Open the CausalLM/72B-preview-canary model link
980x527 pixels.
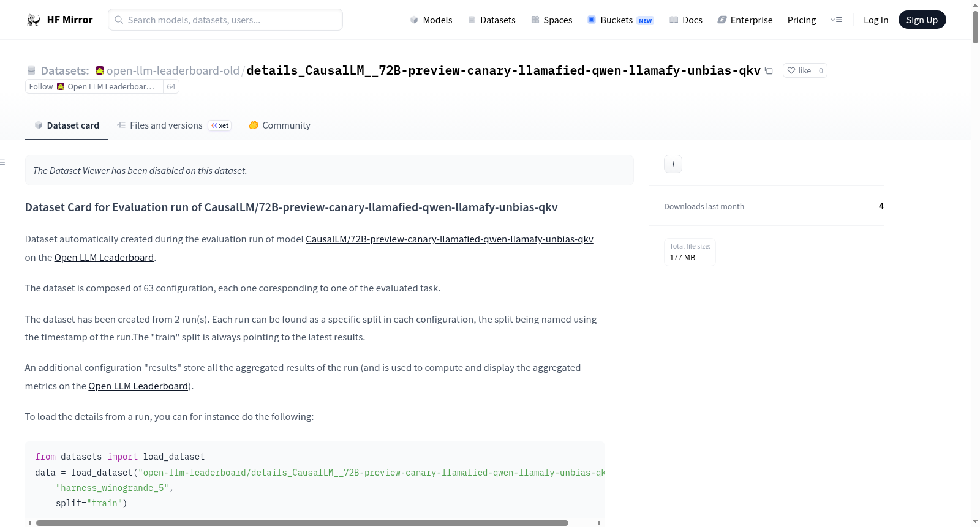[450, 239]
